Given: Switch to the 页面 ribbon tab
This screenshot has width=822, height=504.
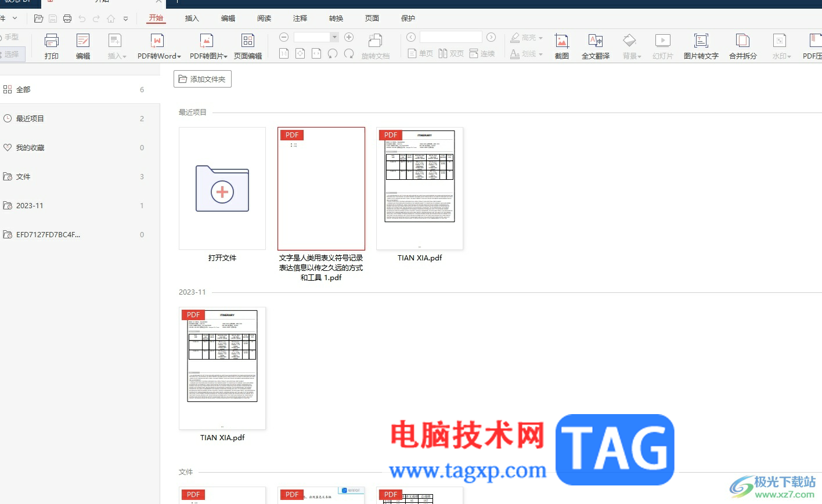Looking at the screenshot, I should point(372,19).
